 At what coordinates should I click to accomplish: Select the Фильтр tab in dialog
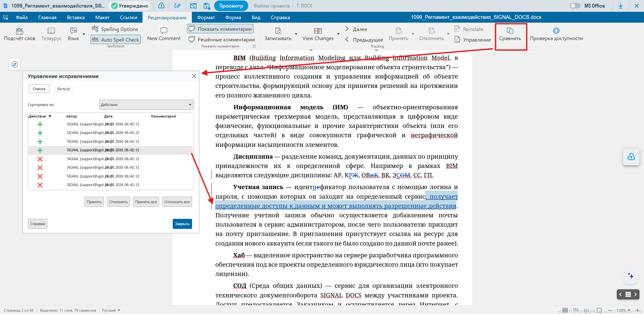point(63,89)
